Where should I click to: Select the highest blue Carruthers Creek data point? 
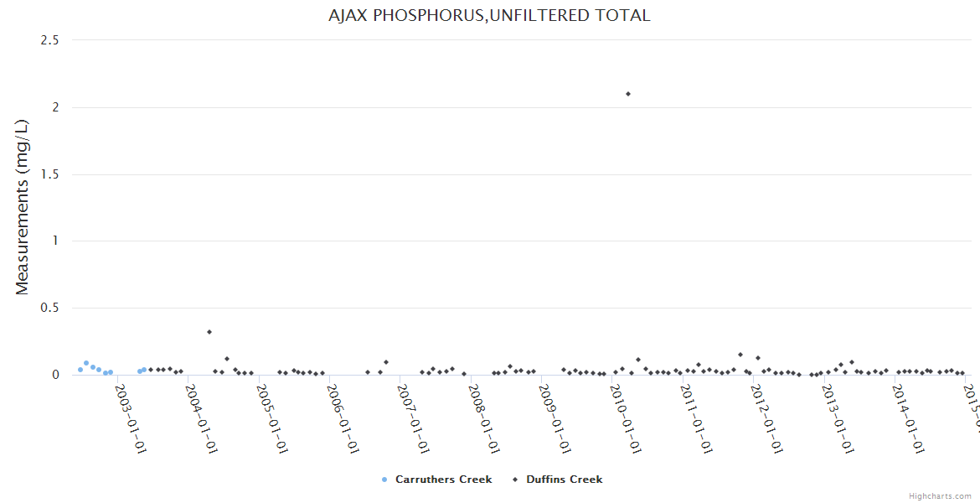[x=86, y=363]
